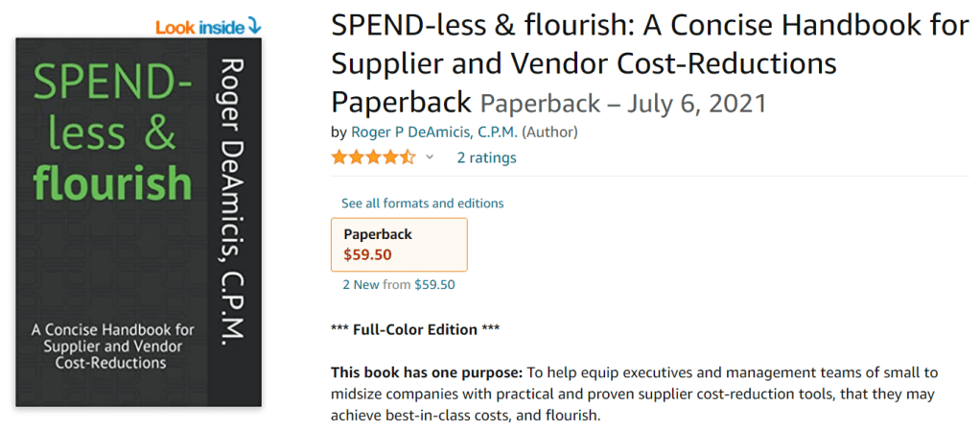The height and width of the screenshot is (431, 980).
Task: Click the Look inside arrow icon
Action: [254, 26]
